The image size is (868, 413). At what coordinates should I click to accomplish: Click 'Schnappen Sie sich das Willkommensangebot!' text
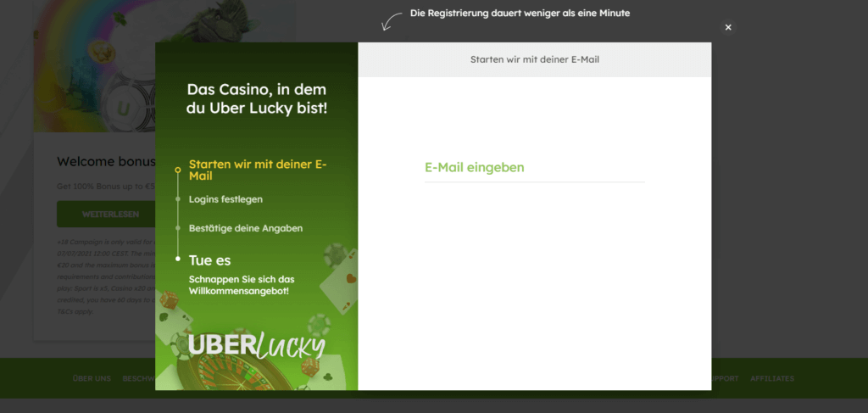coord(242,285)
